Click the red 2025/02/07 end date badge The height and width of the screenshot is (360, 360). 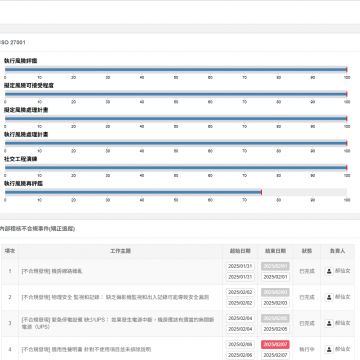[275, 345]
